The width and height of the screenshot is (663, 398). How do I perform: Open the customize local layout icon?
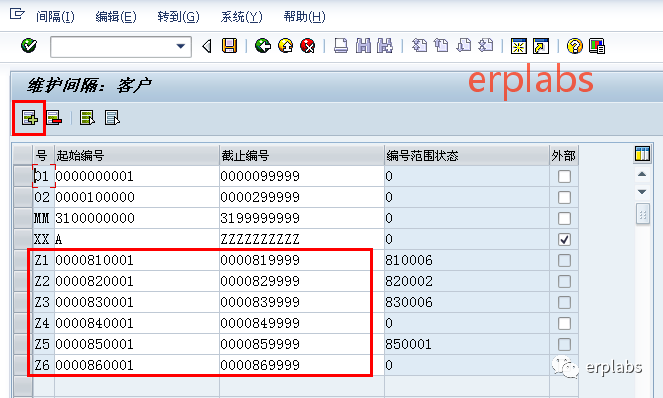[x=597, y=46]
